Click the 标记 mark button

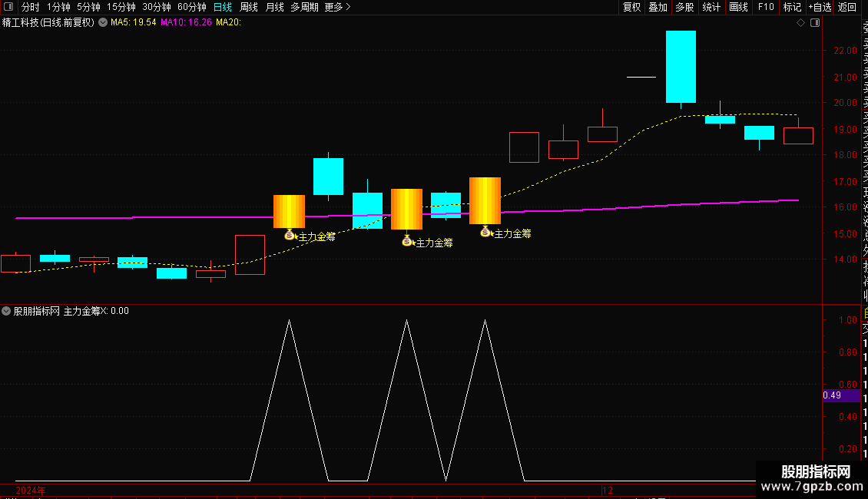point(792,7)
